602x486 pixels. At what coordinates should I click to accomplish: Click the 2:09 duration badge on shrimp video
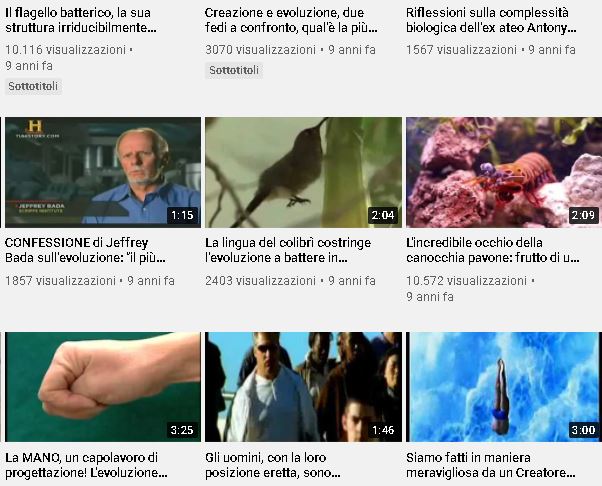(583, 215)
